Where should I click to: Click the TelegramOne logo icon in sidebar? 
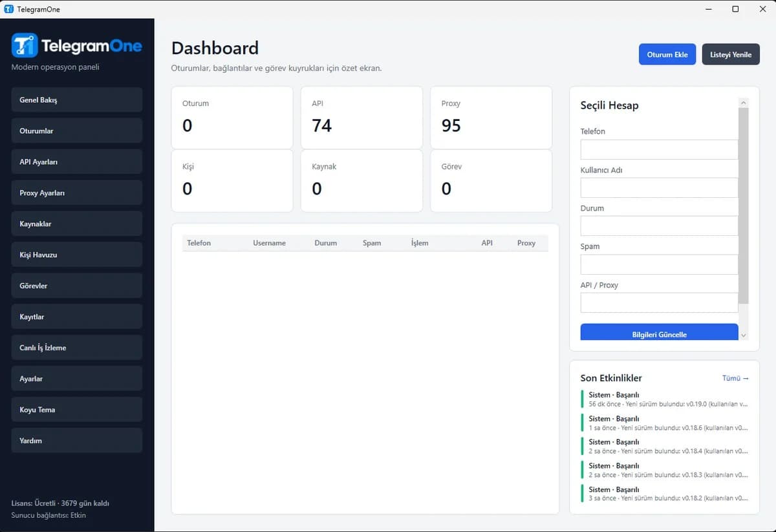click(x=25, y=45)
